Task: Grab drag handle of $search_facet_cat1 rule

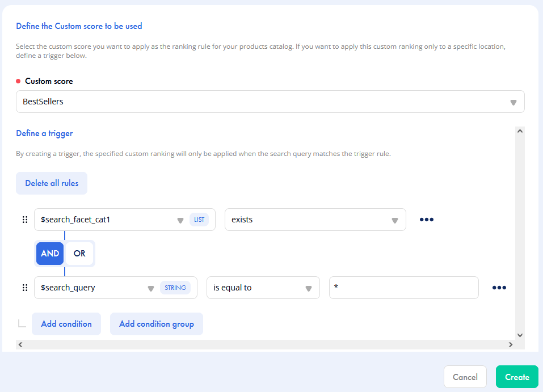Action: pos(25,220)
